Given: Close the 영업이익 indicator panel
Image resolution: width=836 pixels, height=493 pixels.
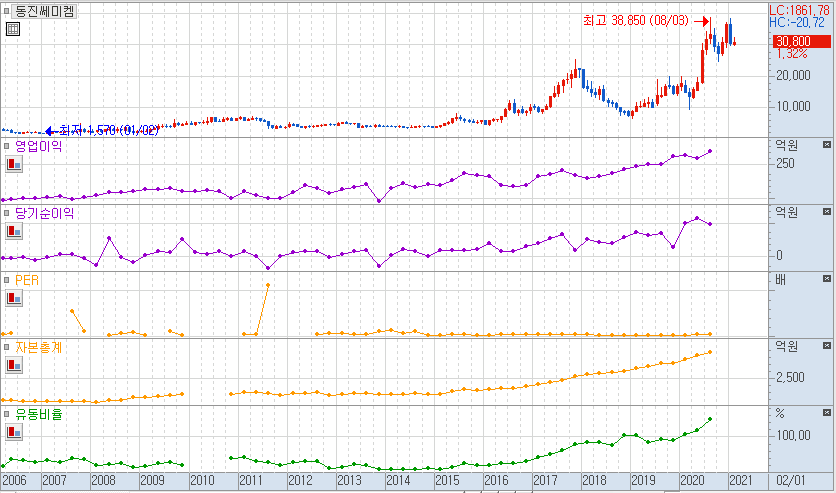Looking at the screenshot, I should tap(827, 144).
